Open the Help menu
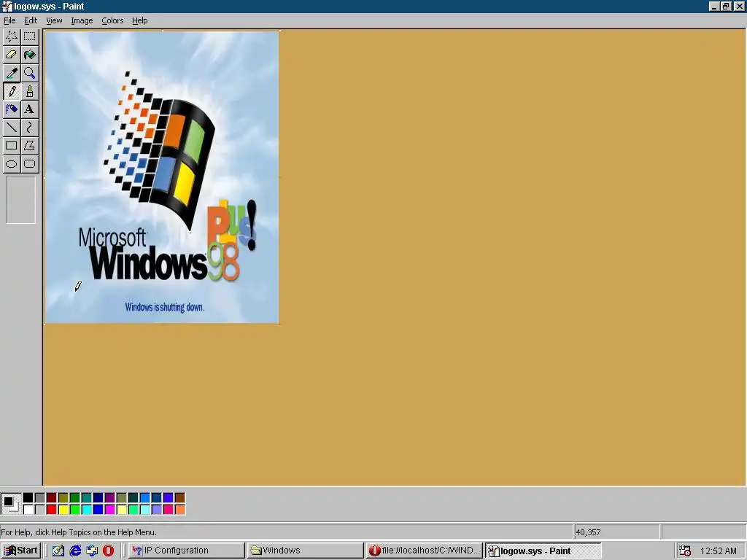This screenshot has height=560, width=747. [x=139, y=20]
